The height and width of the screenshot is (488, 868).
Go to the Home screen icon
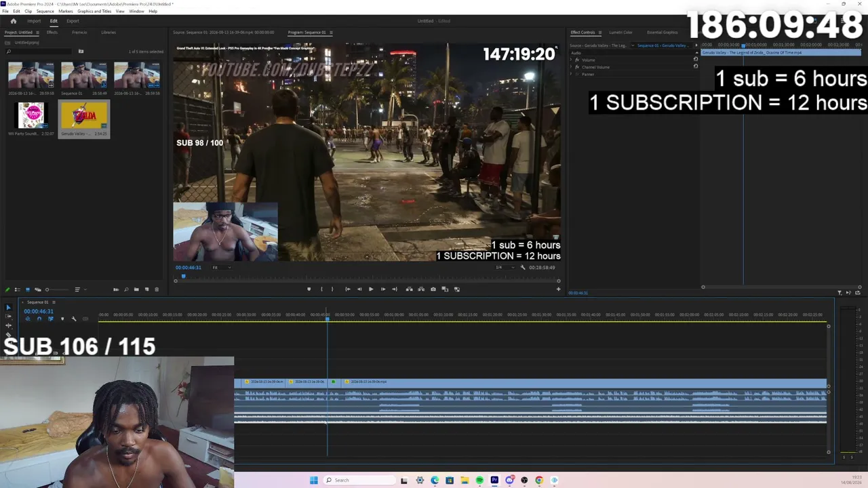tap(13, 21)
